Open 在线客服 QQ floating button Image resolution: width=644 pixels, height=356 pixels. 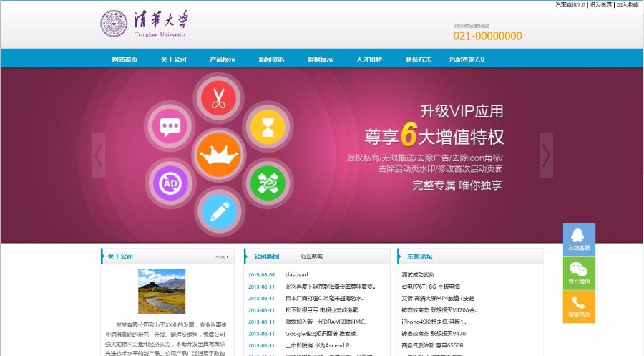coord(579,240)
